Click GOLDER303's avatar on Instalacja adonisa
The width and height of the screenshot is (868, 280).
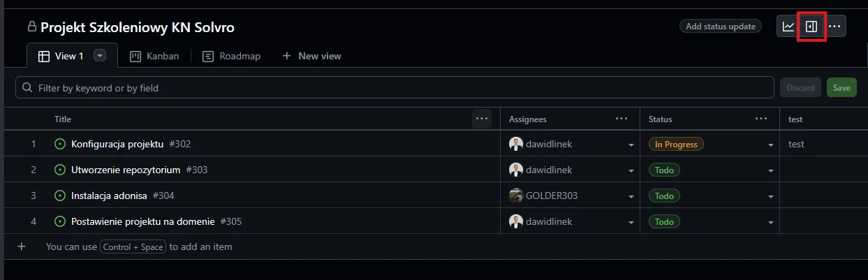516,196
